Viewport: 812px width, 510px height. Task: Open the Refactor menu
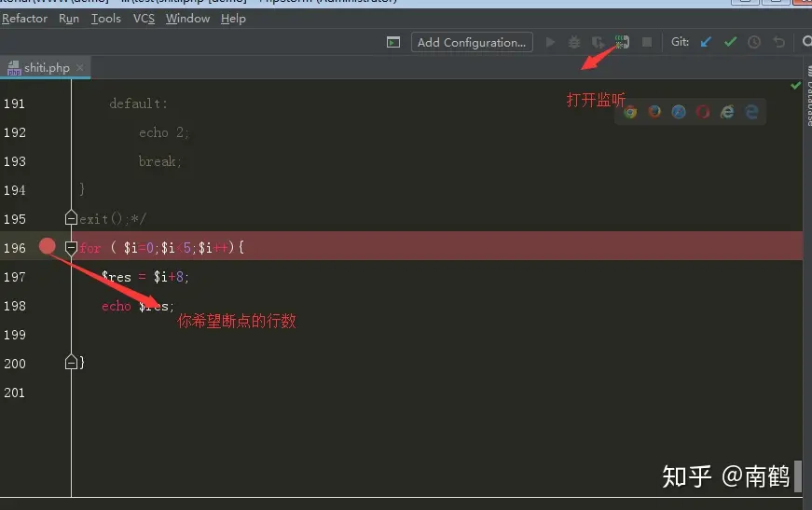(24, 19)
